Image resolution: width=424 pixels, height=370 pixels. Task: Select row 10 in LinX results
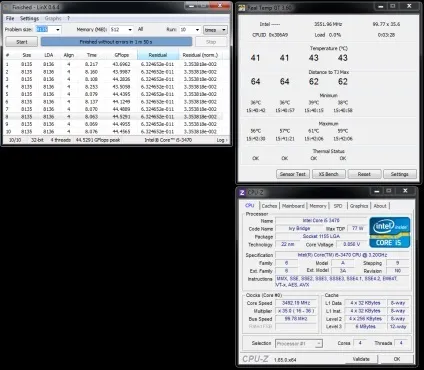point(112,132)
